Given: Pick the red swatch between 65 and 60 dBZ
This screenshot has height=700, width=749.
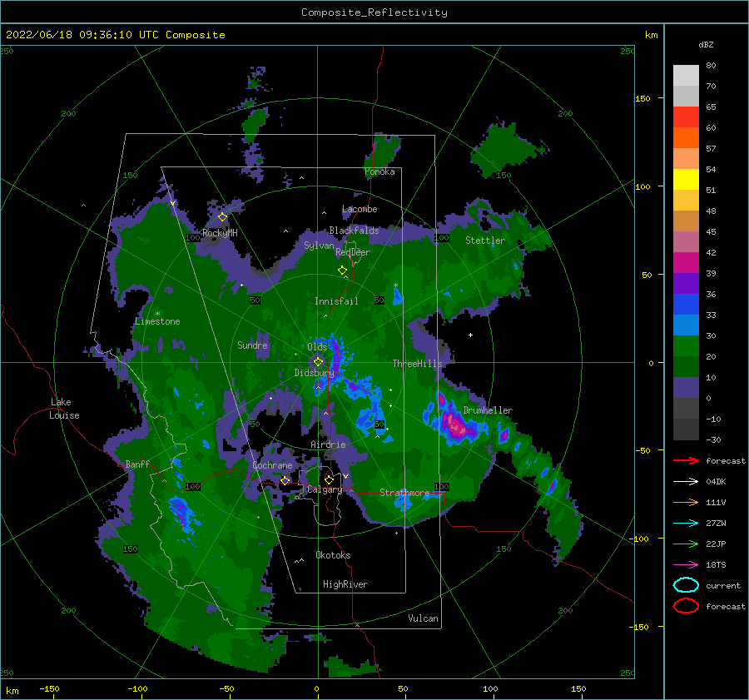Looking at the screenshot, I should click(x=686, y=117).
